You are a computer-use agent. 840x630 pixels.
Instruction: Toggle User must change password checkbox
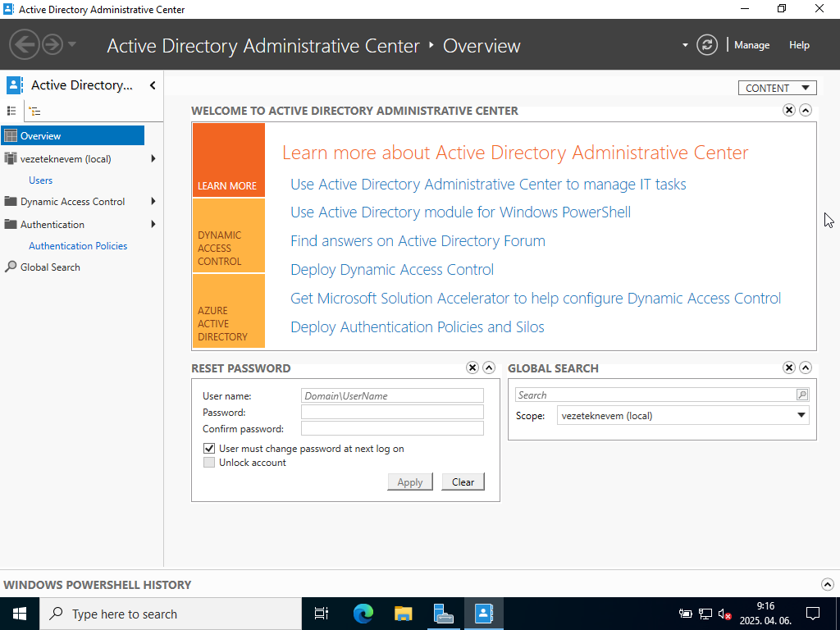pos(209,449)
